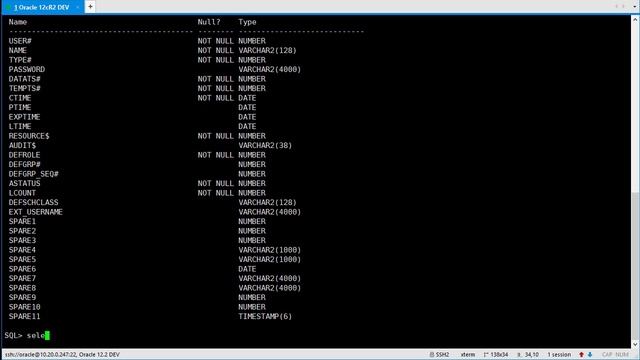640x360 pixels.
Task: Click the CAP indicator in status bar
Action: click(607, 355)
